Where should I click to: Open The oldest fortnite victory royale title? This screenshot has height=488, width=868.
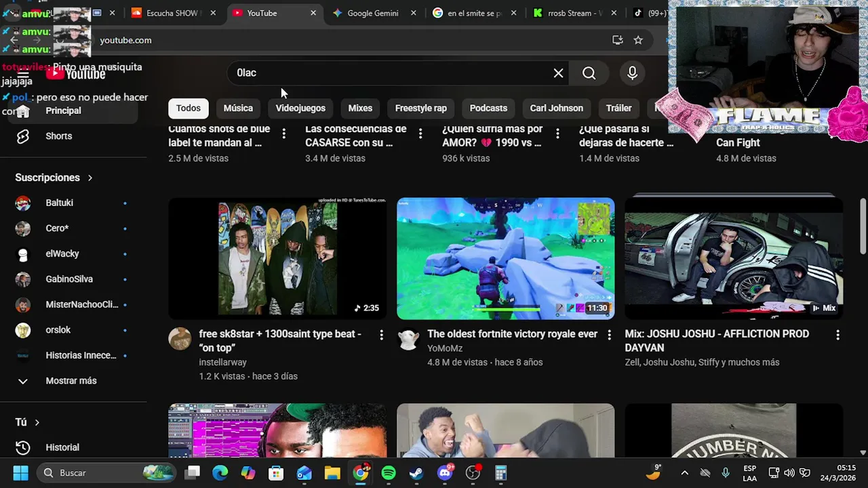click(x=513, y=333)
